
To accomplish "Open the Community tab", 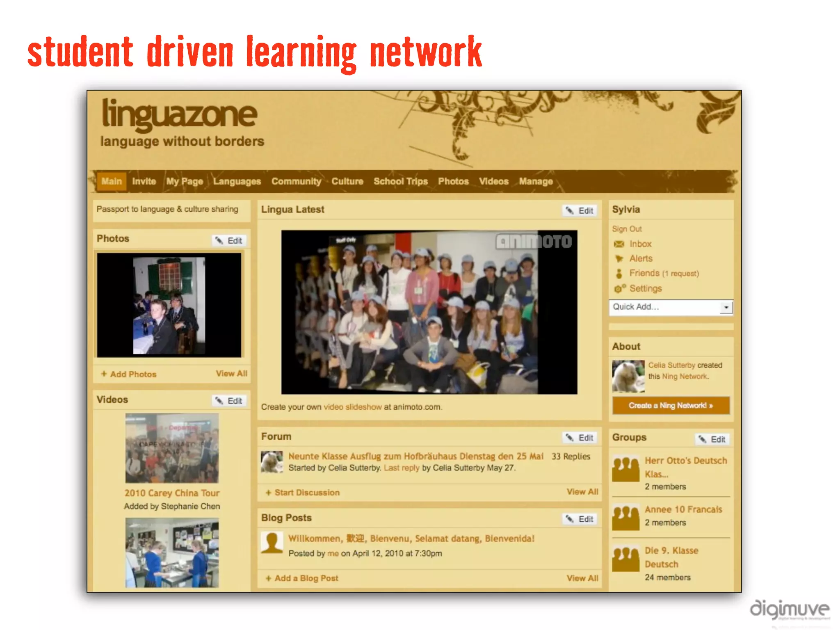I will click(x=296, y=181).
